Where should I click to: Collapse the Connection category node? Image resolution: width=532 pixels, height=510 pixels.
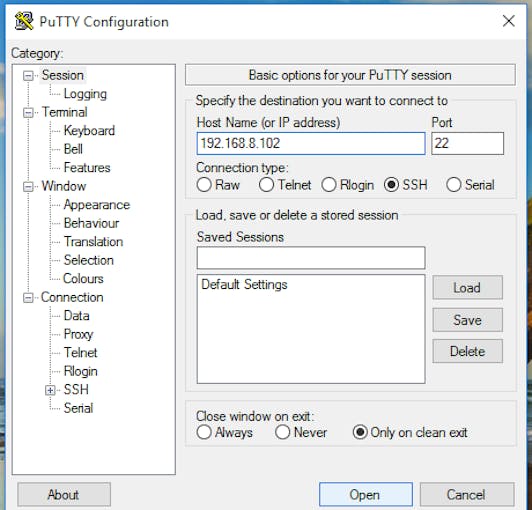(x=28, y=298)
